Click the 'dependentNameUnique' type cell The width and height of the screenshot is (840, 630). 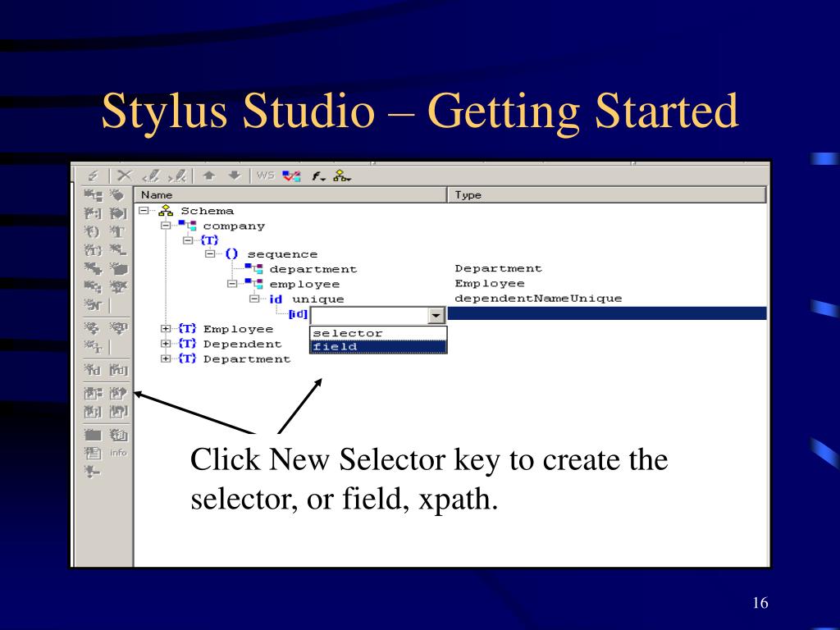point(538,299)
